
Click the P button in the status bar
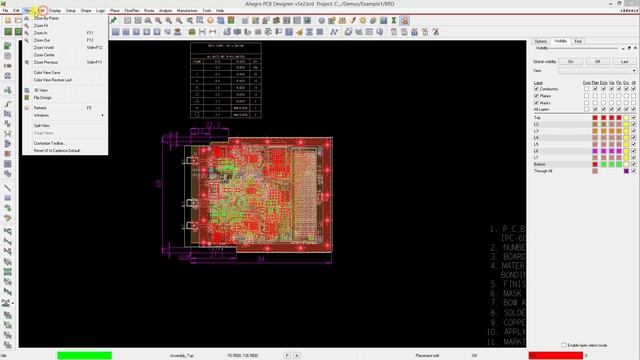287,356
